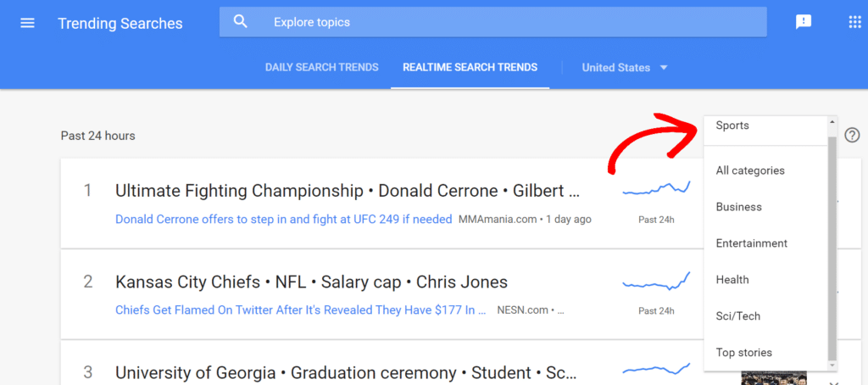Click the Past 24 hours label
The height and width of the screenshot is (385, 868).
[x=98, y=136]
